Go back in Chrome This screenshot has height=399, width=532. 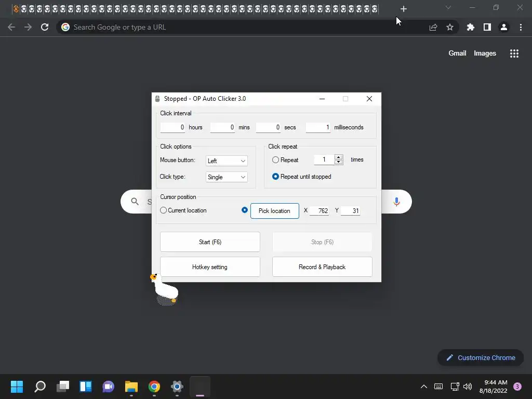pos(11,27)
